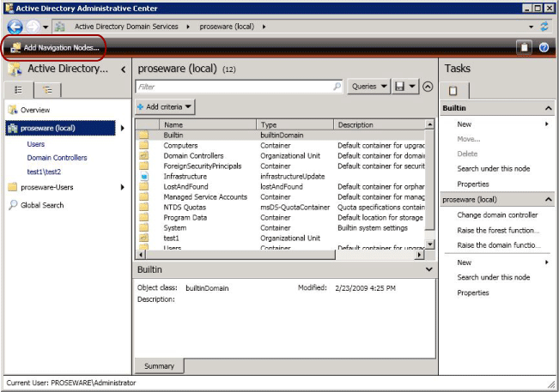This screenshot has height=392, width=559.
Task: Open the Queries dropdown
Action: (x=369, y=86)
